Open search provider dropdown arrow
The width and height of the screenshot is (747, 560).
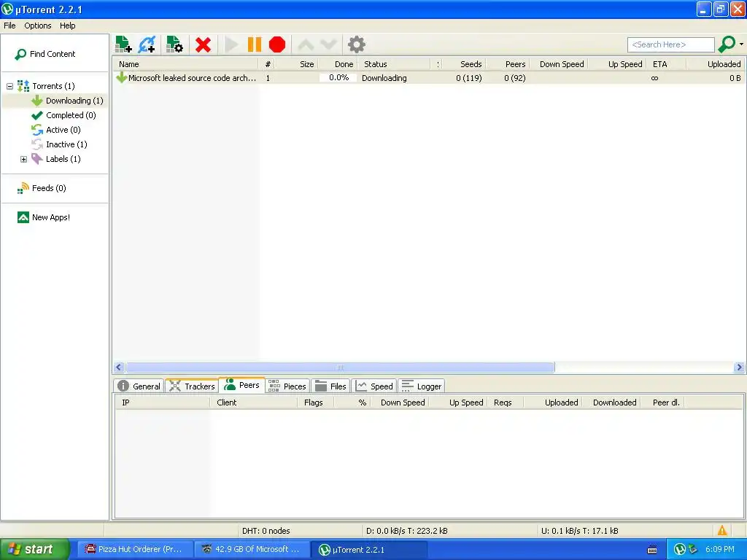coord(741,44)
